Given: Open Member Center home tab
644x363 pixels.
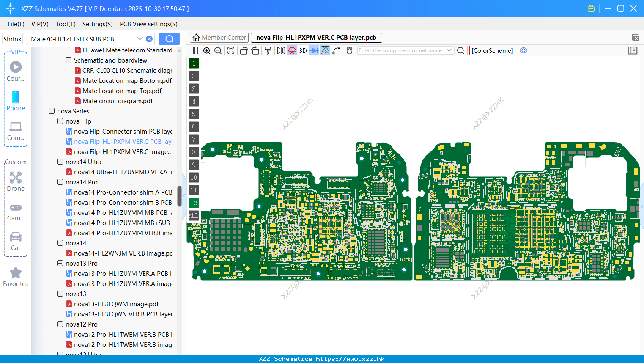Looking at the screenshot, I should coord(219,38).
